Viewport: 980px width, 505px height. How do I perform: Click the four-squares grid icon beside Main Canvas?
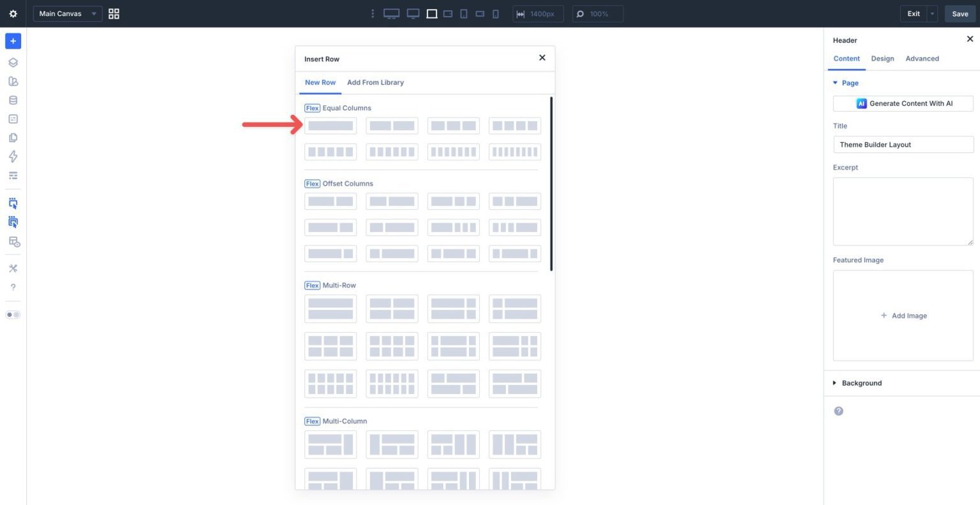(x=114, y=13)
